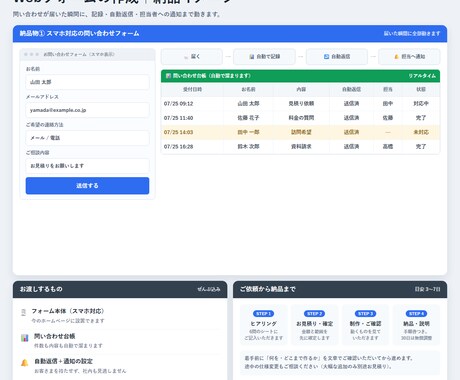The image size is (460, 380).
Task: Click the envelope icon in the 届く box
Action: click(x=186, y=57)
